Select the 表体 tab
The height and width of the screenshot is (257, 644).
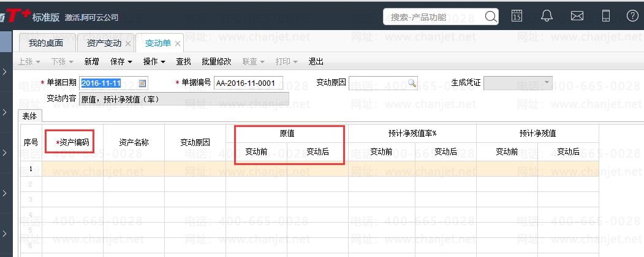[x=29, y=117]
